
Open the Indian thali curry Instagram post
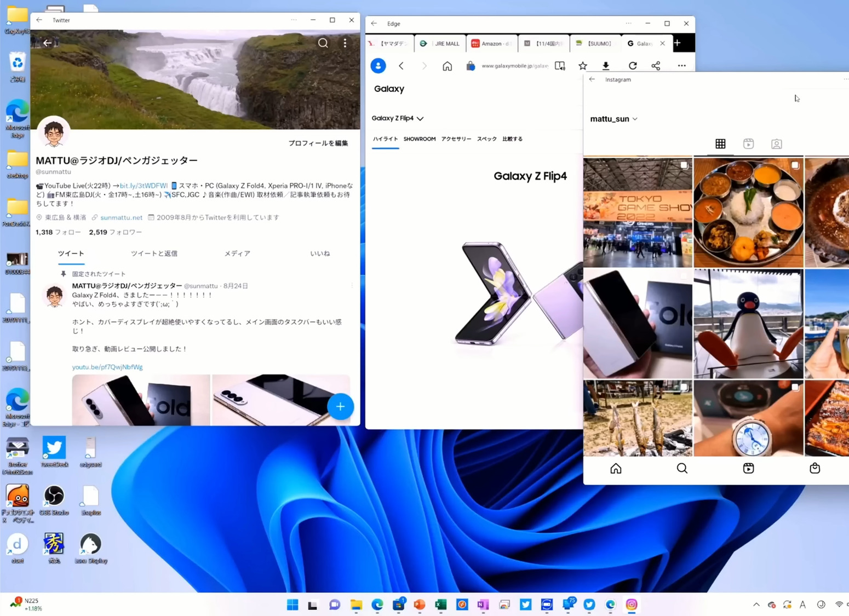coord(749,212)
